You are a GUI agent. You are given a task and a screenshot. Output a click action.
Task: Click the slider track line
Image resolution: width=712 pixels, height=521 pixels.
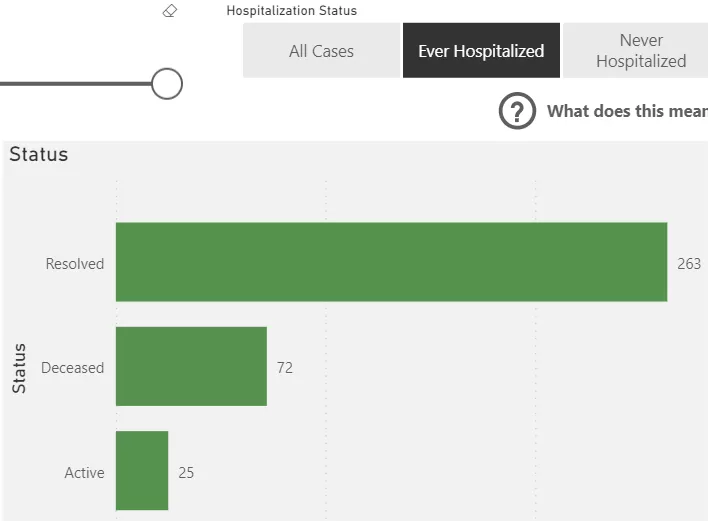(76, 84)
